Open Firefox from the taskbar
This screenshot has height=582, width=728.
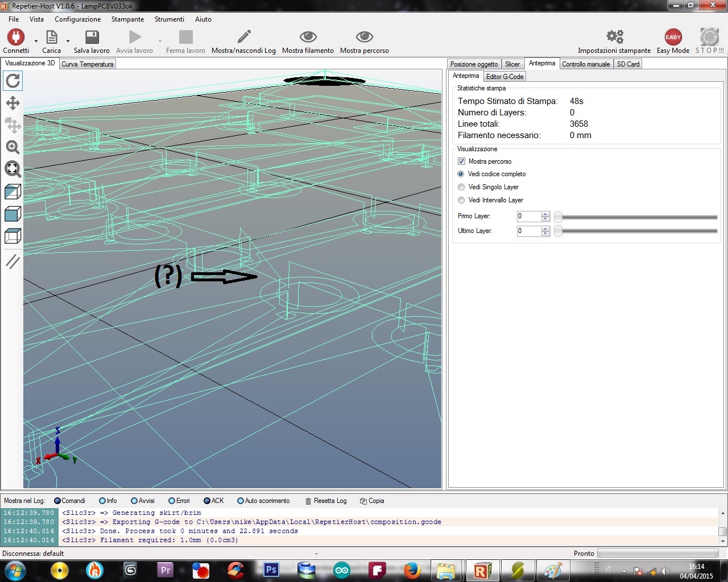(x=412, y=570)
